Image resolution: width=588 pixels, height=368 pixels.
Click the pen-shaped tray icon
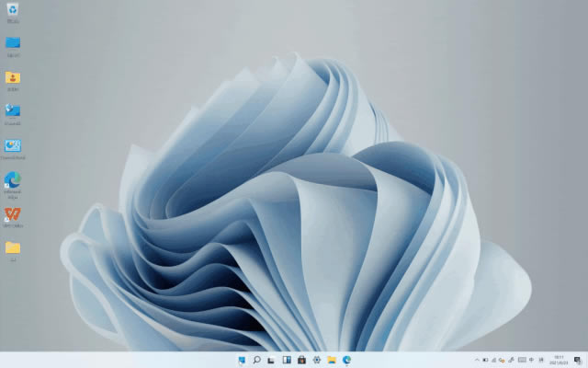coord(511,360)
